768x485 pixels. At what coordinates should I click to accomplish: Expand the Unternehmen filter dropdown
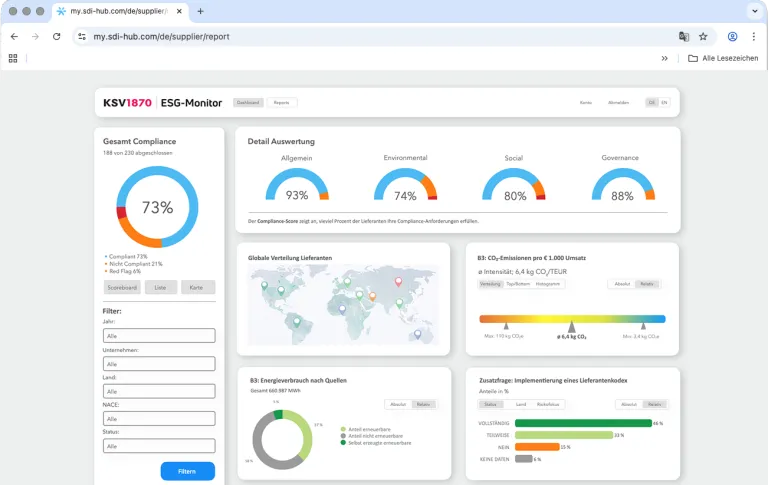(159, 364)
